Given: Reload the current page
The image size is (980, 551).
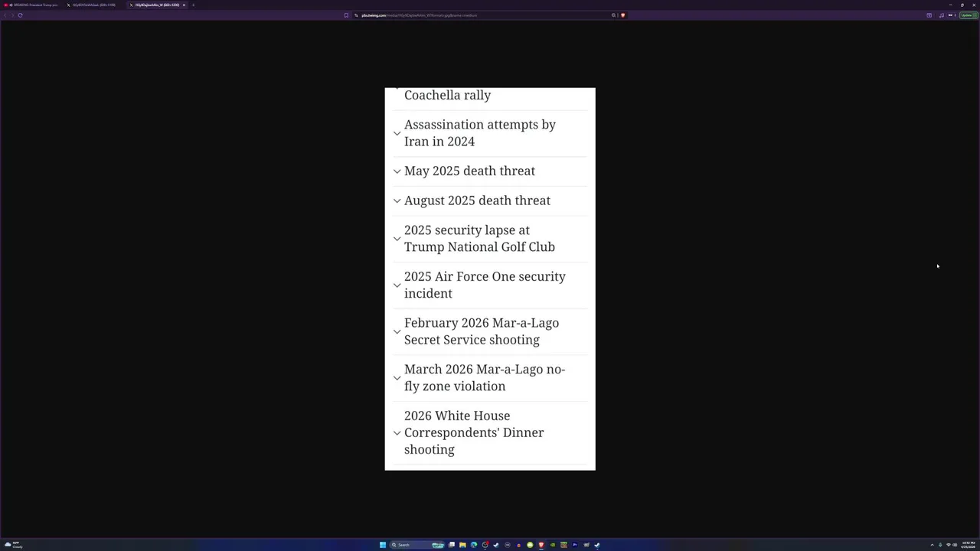Looking at the screenshot, I should [20, 15].
